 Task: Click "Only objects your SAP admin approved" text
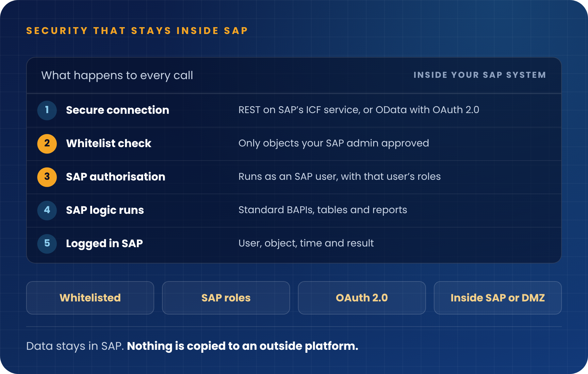pyautogui.click(x=334, y=143)
